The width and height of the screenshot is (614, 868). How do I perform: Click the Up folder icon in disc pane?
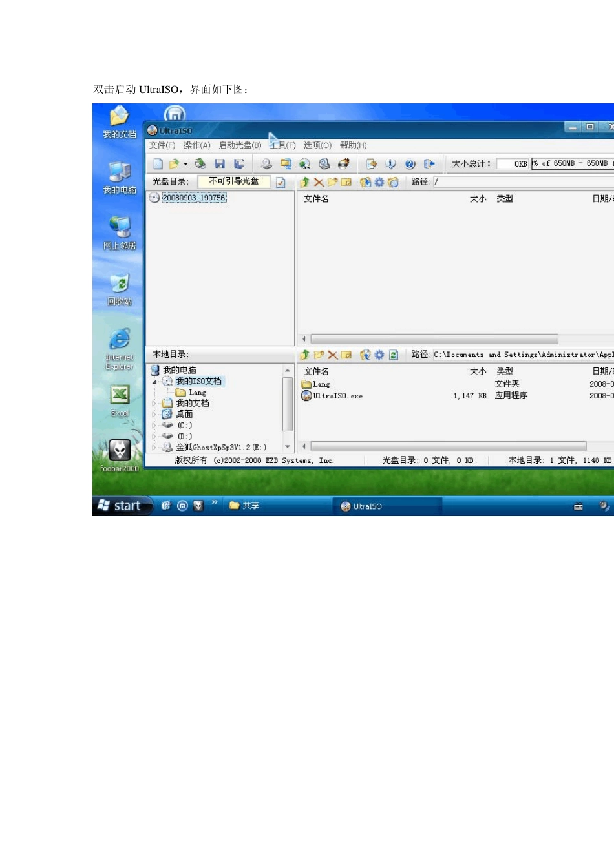304,182
